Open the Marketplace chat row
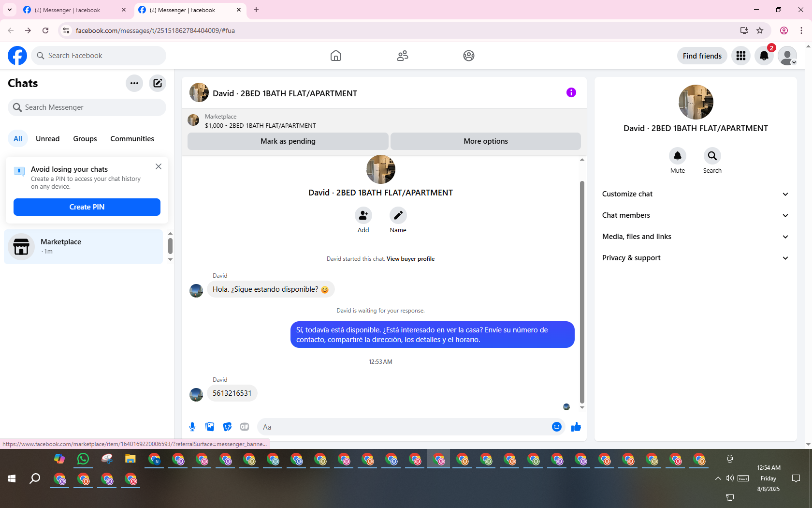 tap(84, 247)
